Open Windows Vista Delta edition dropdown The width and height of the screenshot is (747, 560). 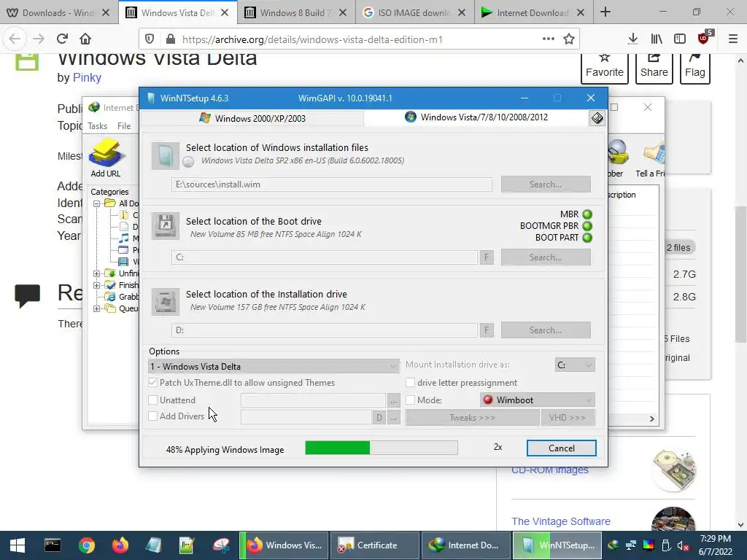click(274, 366)
